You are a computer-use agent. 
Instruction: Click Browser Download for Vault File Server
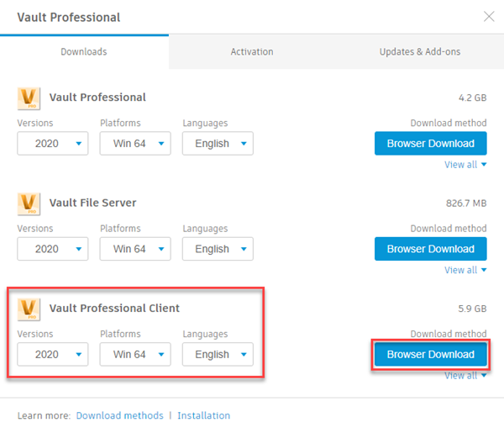click(431, 249)
